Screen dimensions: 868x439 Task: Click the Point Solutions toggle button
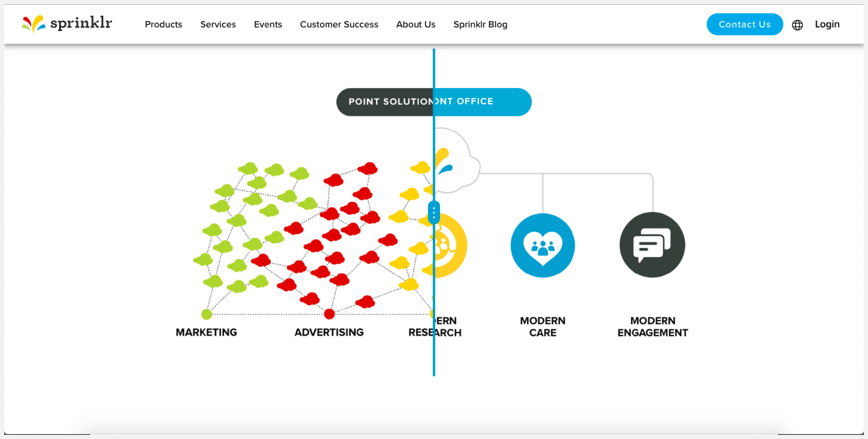coord(388,101)
